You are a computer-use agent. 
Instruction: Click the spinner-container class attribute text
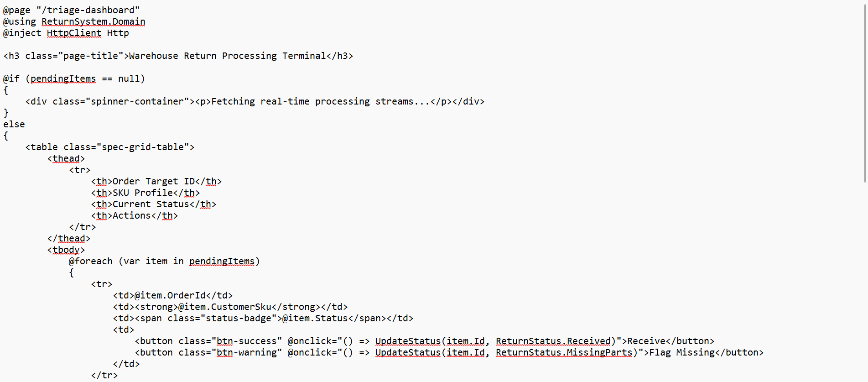tap(137, 101)
